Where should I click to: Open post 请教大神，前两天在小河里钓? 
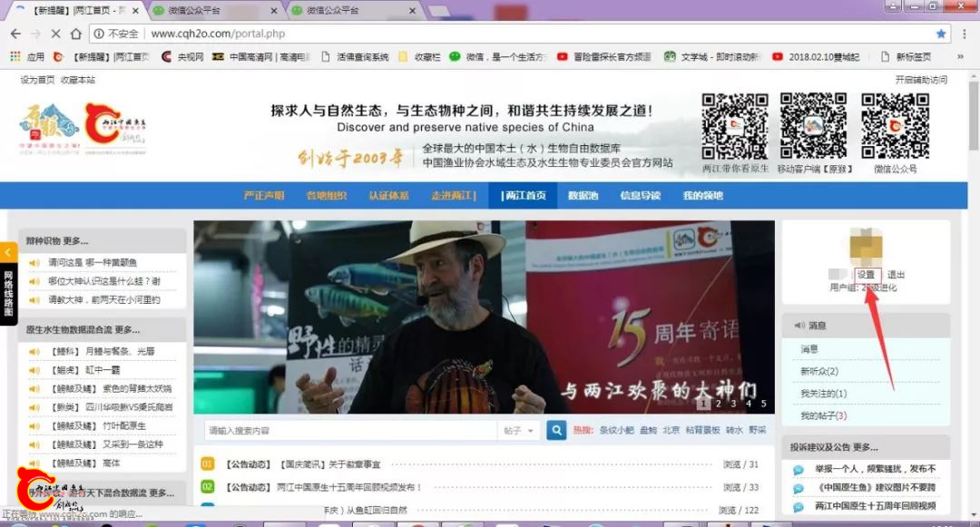coord(104,300)
